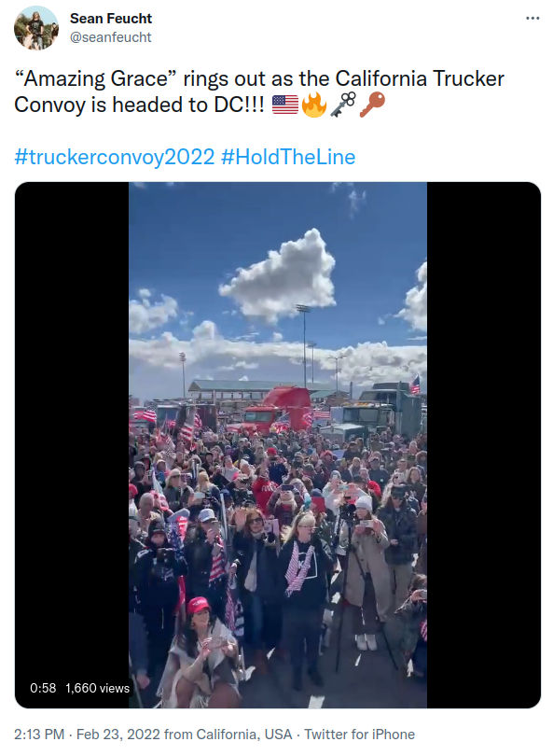Open the California, USA location link
Image resolution: width=553 pixels, height=756 pixels.
[244, 735]
